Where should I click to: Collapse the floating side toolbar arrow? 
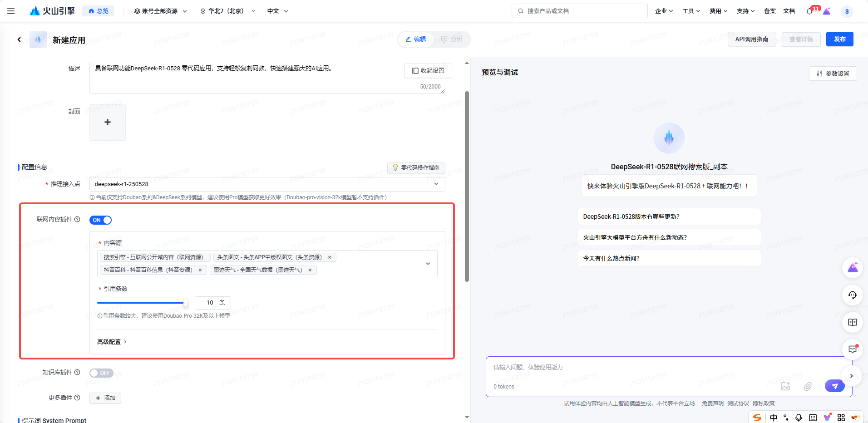coord(852,376)
